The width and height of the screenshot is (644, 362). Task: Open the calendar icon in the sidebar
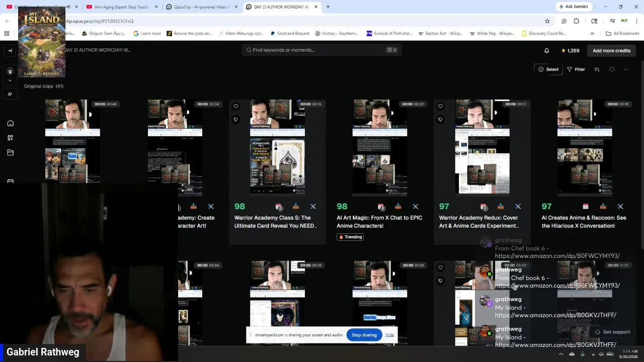click(10, 181)
